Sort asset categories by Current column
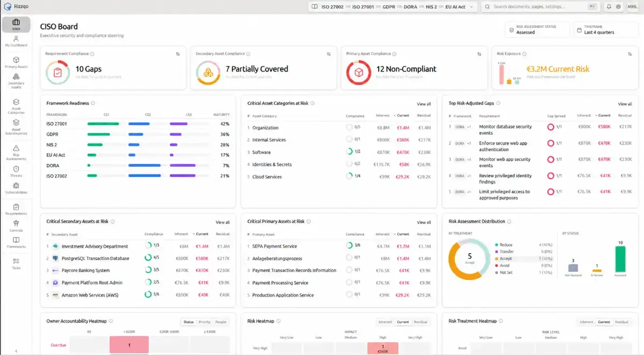The image size is (644, 355). pos(401,116)
